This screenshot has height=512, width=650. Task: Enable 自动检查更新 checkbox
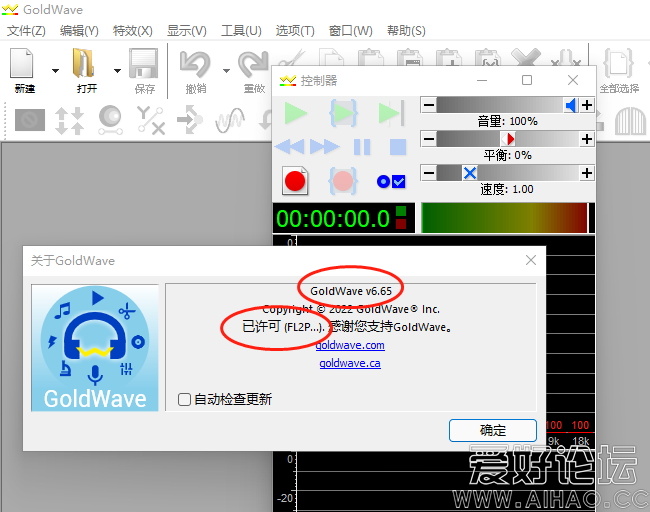click(x=184, y=400)
